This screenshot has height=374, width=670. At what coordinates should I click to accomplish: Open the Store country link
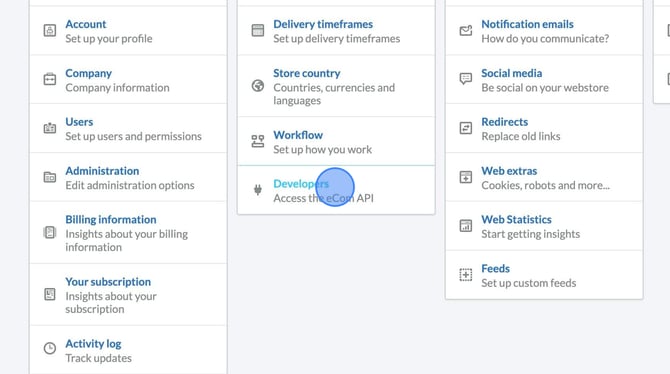(307, 73)
